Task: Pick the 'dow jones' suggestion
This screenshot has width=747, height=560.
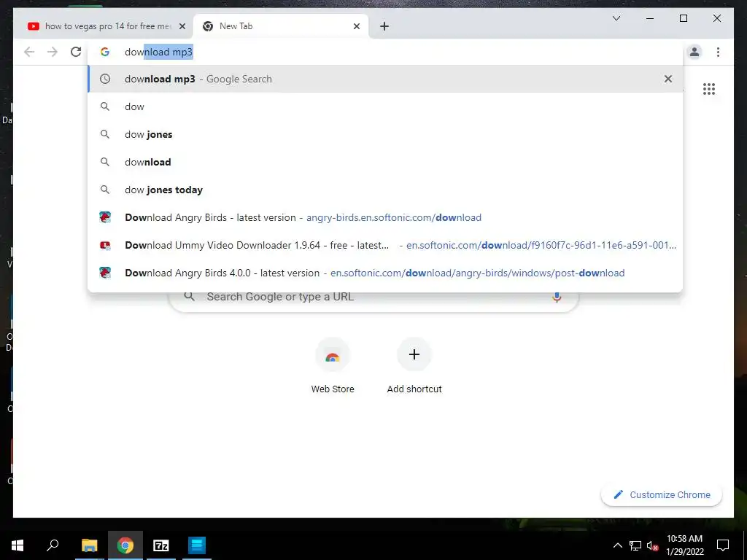Action: coord(385,134)
